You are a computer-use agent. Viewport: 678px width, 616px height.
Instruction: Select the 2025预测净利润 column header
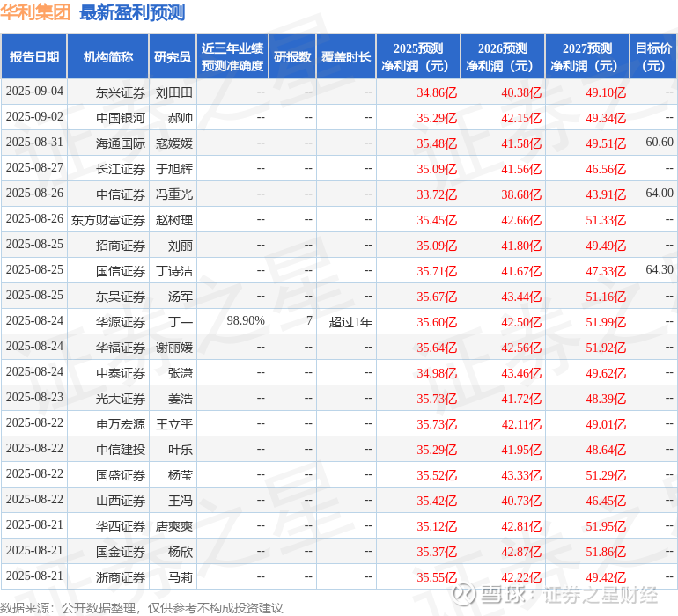pyautogui.click(x=418, y=57)
